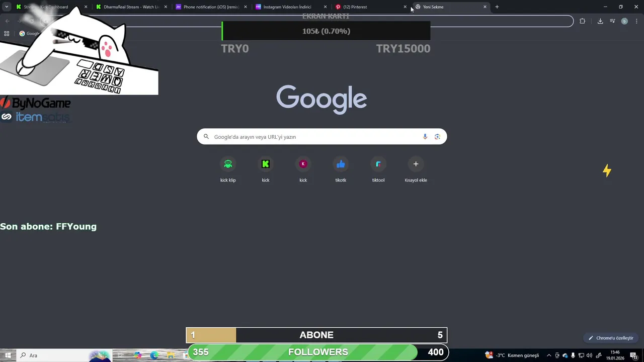
Task: Search by image with Google Lens icon
Action: coord(437,137)
